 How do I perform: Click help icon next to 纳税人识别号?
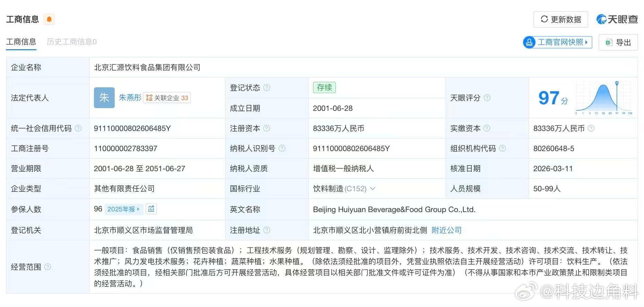click(x=282, y=148)
